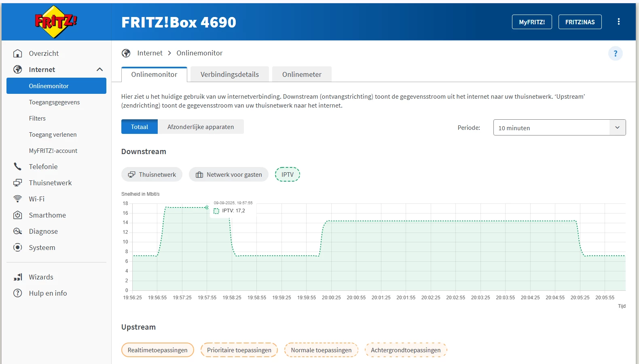The image size is (639, 364).
Task: Select the Totaal view
Action: click(140, 127)
